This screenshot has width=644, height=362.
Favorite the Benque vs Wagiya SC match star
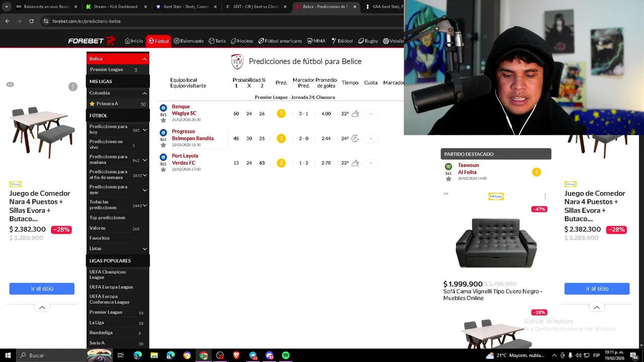tap(163, 120)
